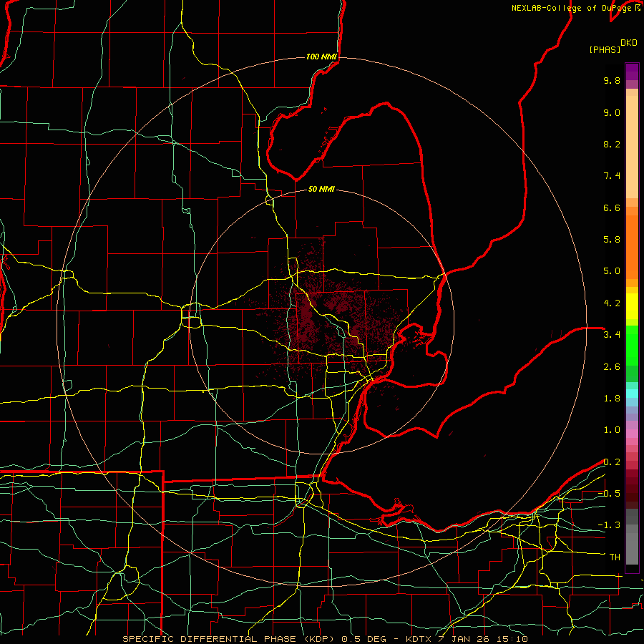Click the [PHAS] units label above the scale

[605, 50]
